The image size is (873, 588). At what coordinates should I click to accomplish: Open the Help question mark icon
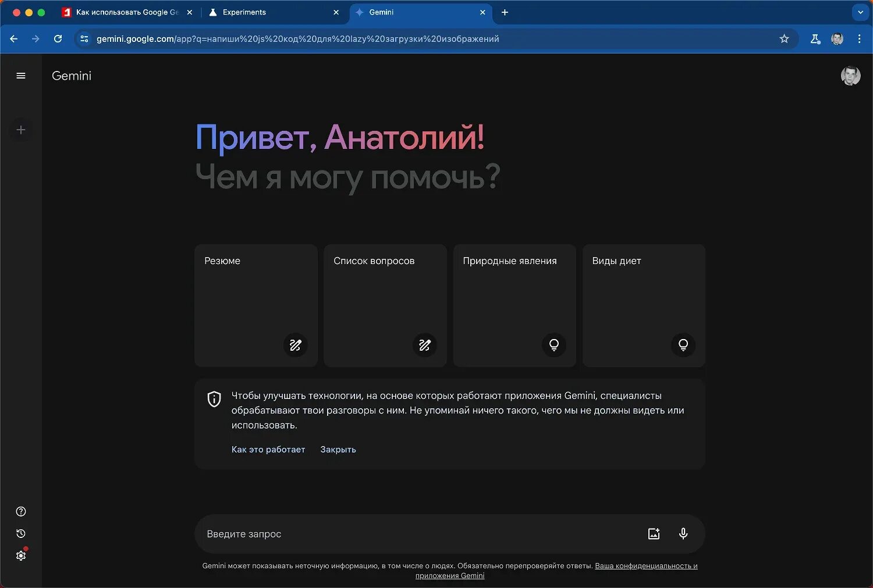[21, 512]
